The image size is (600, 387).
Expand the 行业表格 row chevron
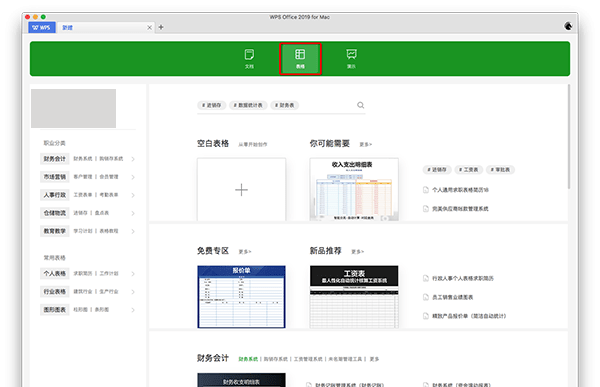click(x=133, y=292)
